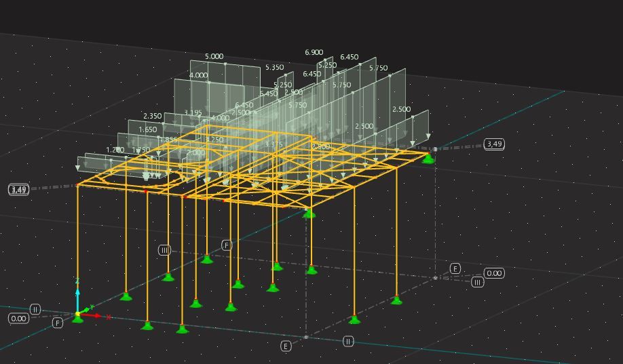Select the 2.000 load value label
The height and width of the screenshot is (364, 623).
click(x=196, y=153)
